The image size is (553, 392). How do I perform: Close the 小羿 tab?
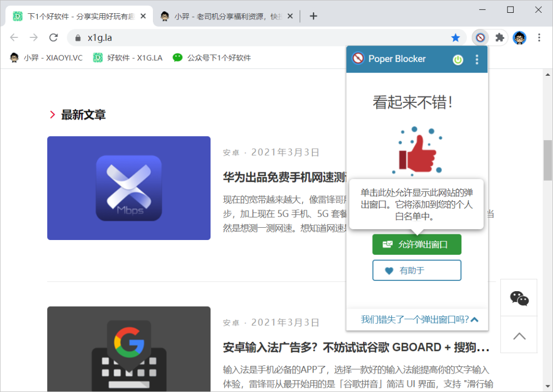tap(290, 16)
